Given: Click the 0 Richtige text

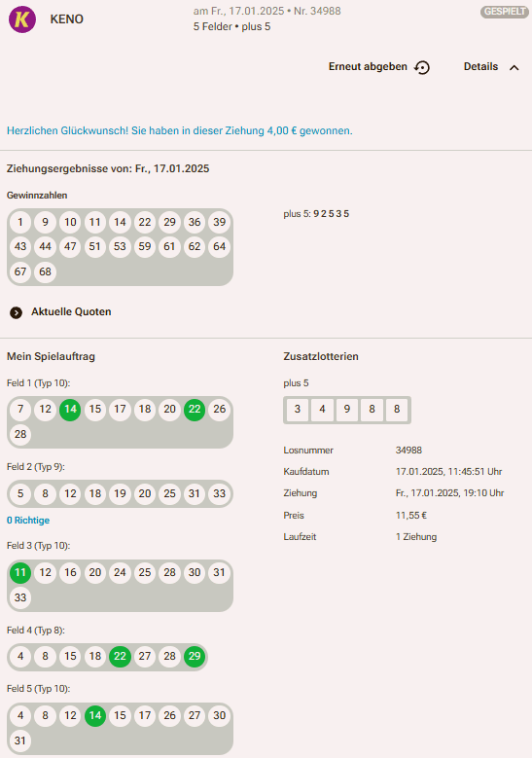Looking at the screenshot, I should tap(28, 521).
